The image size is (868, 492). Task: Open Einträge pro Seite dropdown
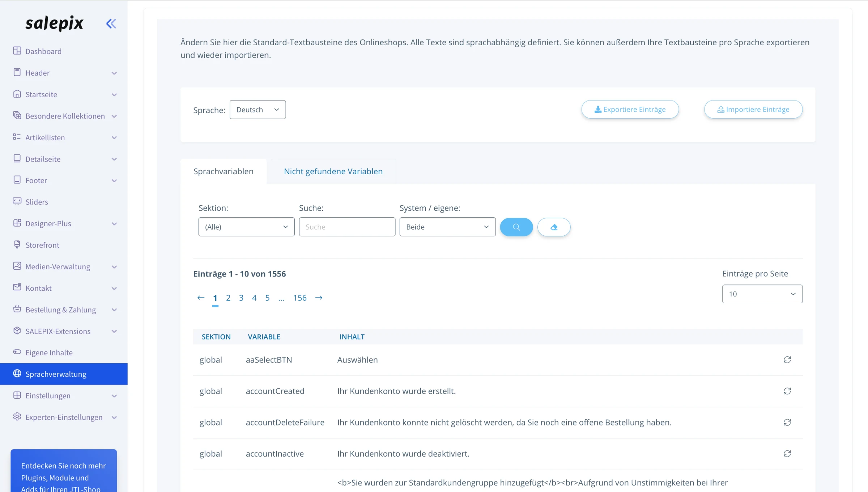pyautogui.click(x=762, y=294)
